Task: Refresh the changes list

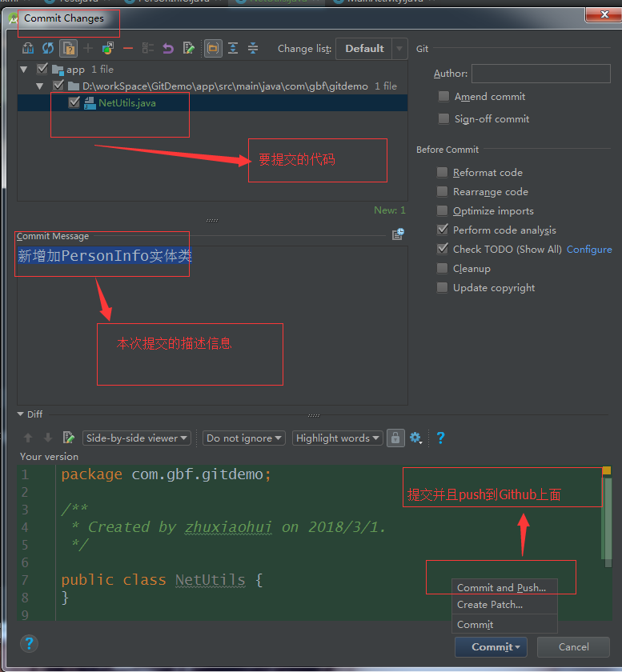Action: click(x=48, y=49)
